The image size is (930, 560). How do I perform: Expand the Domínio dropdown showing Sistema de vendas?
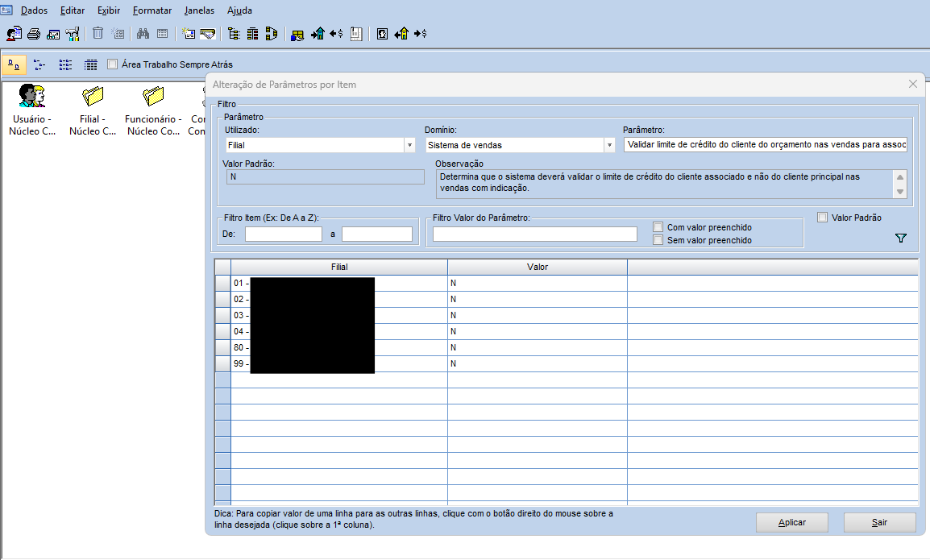(x=609, y=145)
